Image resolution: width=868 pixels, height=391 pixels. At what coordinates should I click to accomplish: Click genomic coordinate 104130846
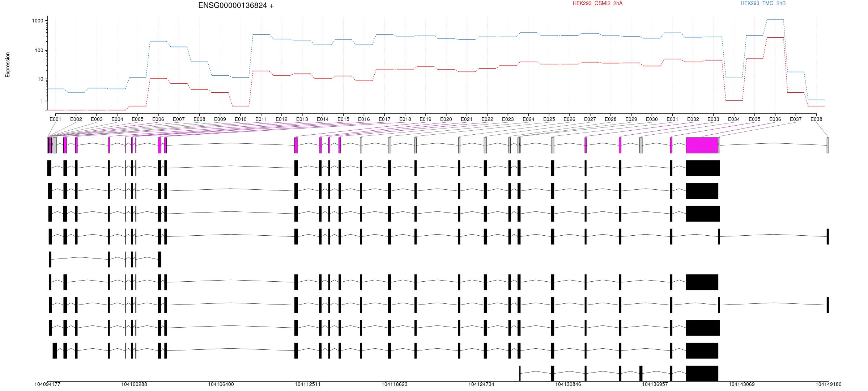(568, 384)
